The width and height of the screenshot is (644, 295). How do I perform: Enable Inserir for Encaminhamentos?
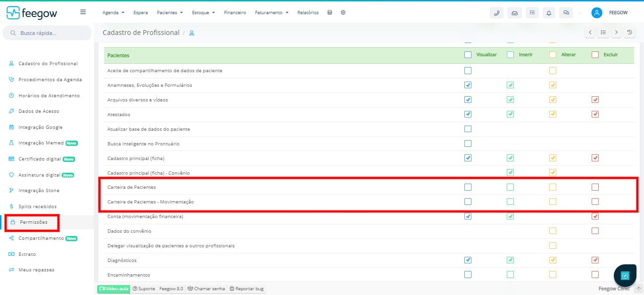[x=510, y=275]
